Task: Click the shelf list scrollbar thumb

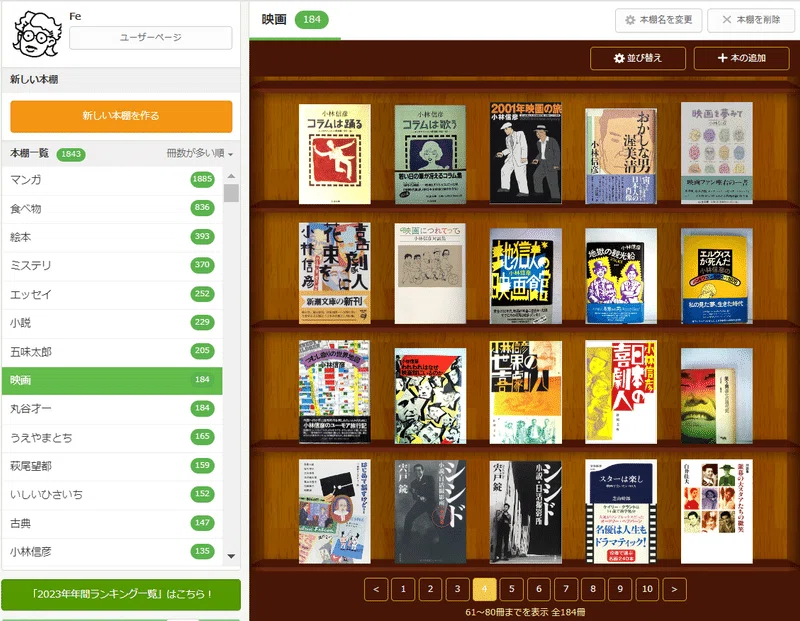Action: [x=231, y=193]
